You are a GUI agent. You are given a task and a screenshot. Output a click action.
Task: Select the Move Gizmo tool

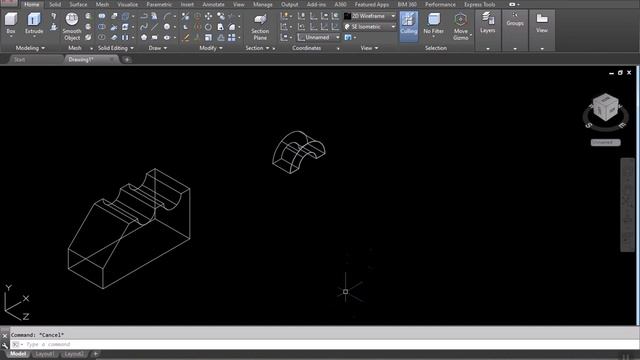pyautogui.click(x=461, y=27)
